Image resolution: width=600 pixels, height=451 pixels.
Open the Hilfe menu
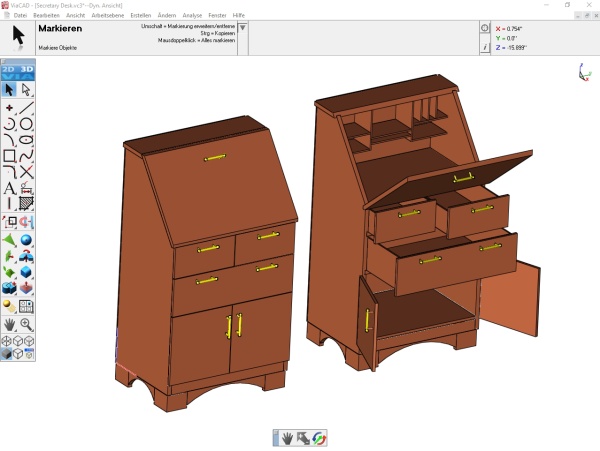239,15
